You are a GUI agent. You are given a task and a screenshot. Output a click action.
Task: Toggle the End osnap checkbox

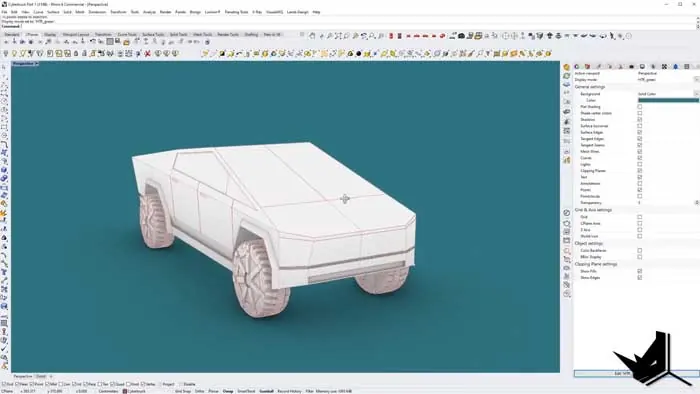(4, 384)
